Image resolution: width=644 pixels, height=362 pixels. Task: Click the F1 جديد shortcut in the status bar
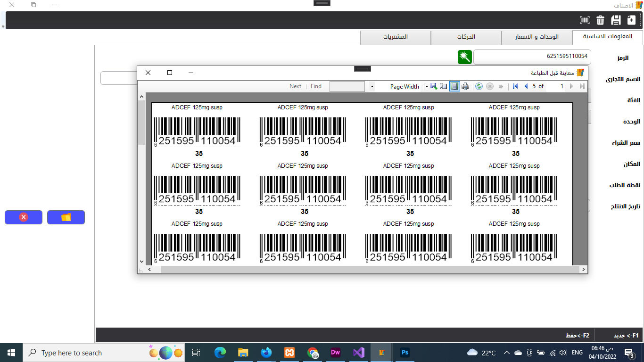tap(626, 336)
